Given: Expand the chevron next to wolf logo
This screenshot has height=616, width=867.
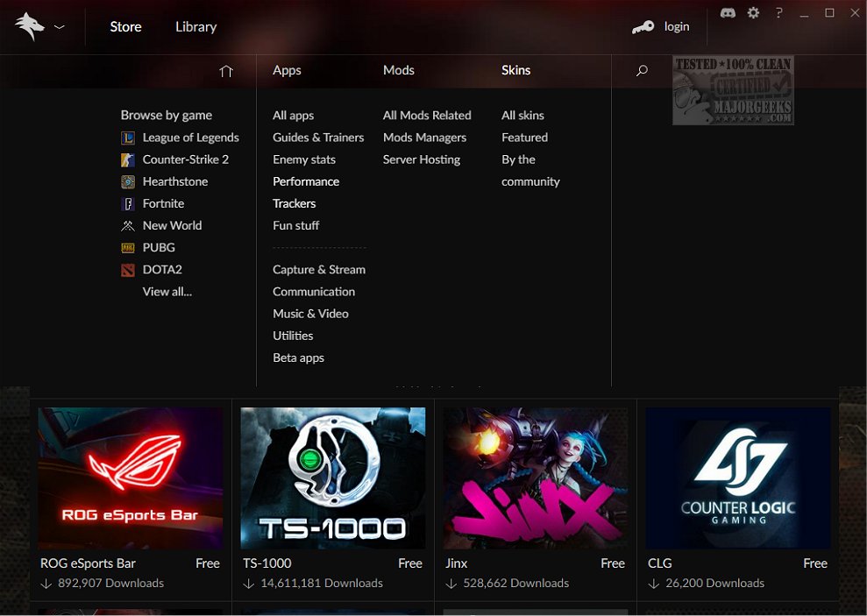Looking at the screenshot, I should 59,26.
